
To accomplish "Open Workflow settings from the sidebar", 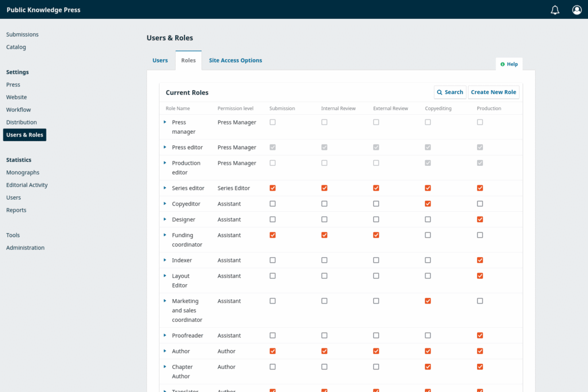I will [x=19, y=110].
